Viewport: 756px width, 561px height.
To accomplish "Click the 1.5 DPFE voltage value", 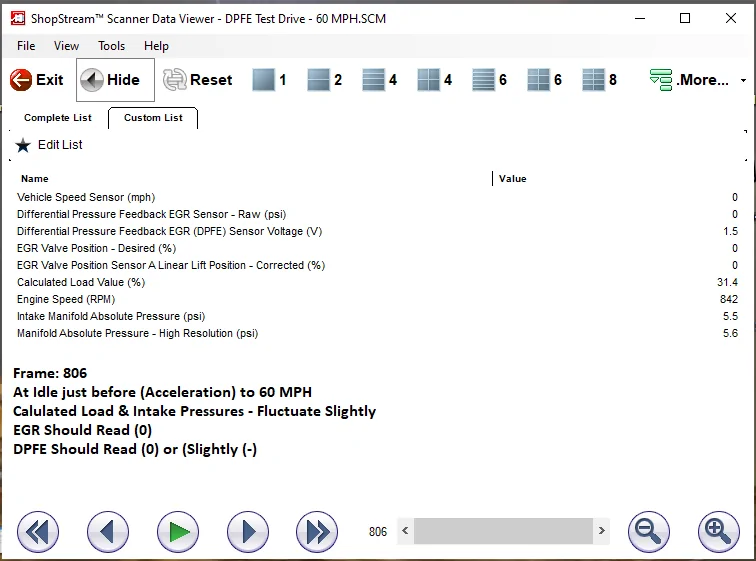I will tap(730, 231).
